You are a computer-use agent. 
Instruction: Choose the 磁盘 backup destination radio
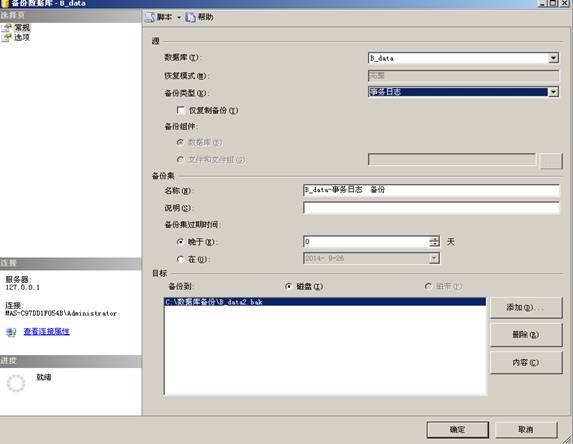[x=289, y=286]
